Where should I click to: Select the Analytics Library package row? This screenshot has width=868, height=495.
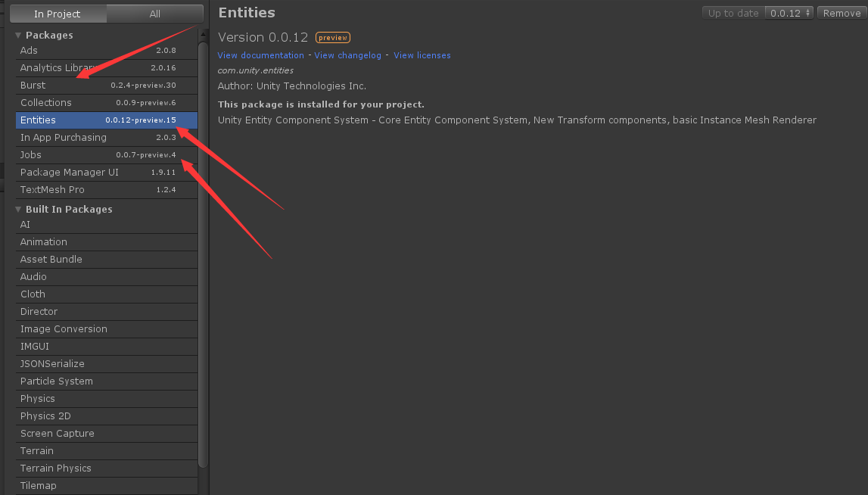click(x=106, y=68)
